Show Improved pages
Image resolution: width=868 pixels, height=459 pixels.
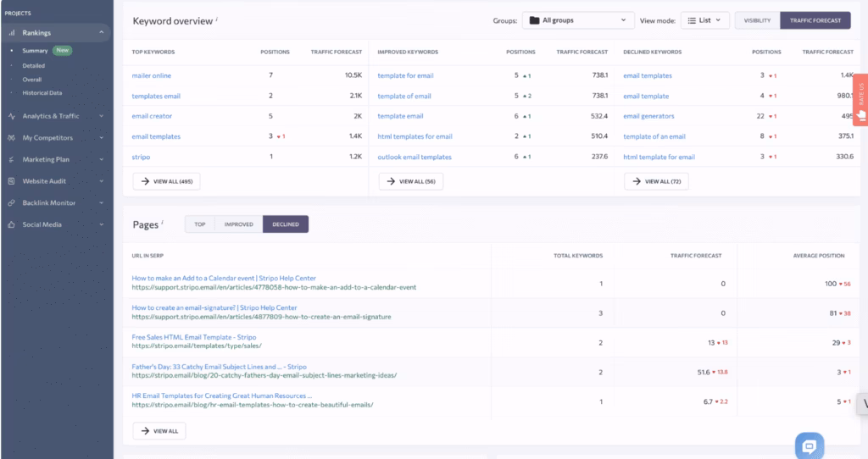click(x=238, y=224)
